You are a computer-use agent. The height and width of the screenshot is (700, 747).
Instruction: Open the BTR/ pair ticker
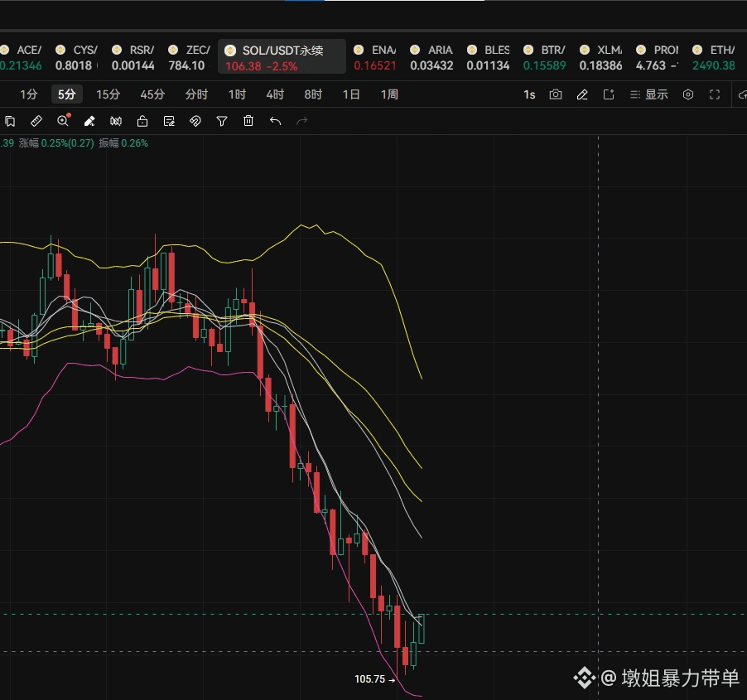tap(545, 57)
